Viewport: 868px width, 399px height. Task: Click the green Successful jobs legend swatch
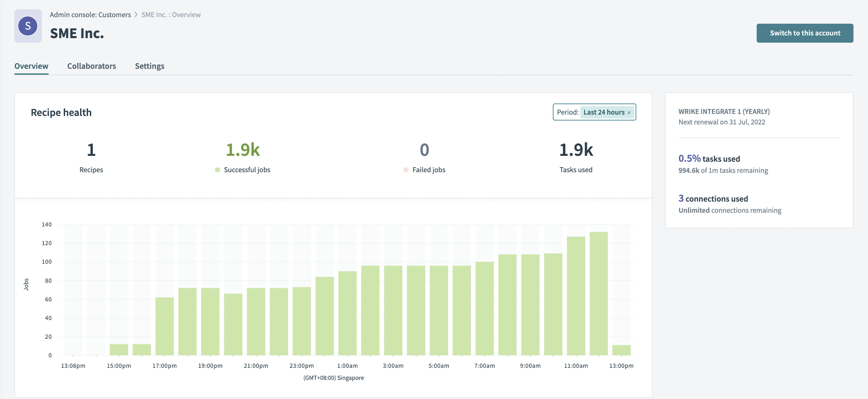point(218,169)
